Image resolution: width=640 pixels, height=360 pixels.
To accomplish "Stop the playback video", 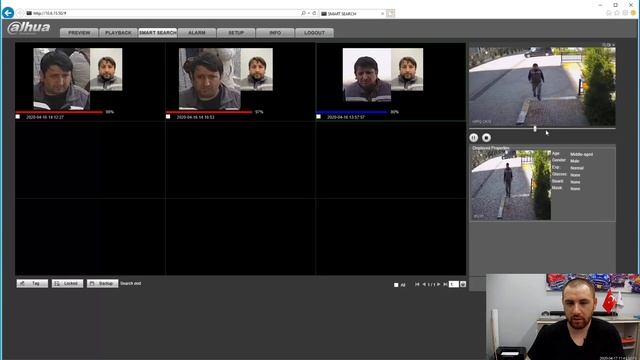I will click(x=486, y=138).
